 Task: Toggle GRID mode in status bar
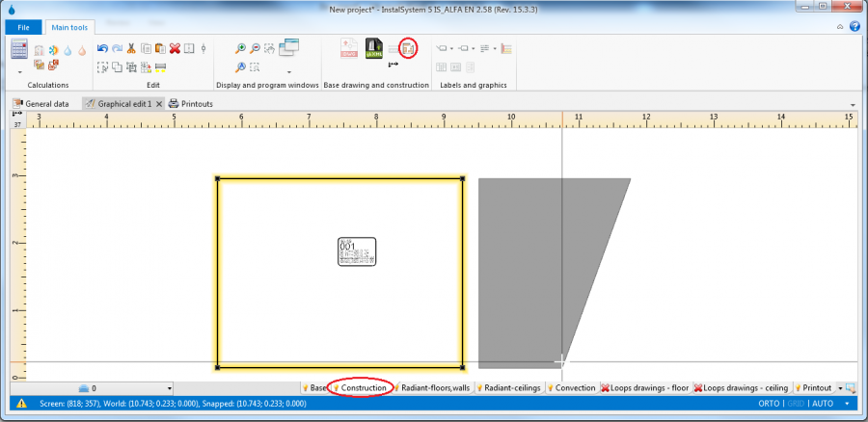click(794, 404)
